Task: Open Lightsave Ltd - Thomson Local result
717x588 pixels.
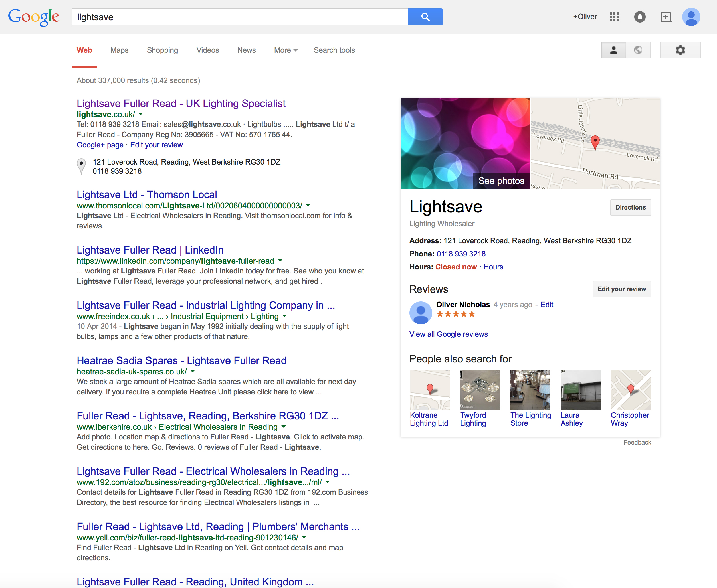Action: [x=147, y=195]
